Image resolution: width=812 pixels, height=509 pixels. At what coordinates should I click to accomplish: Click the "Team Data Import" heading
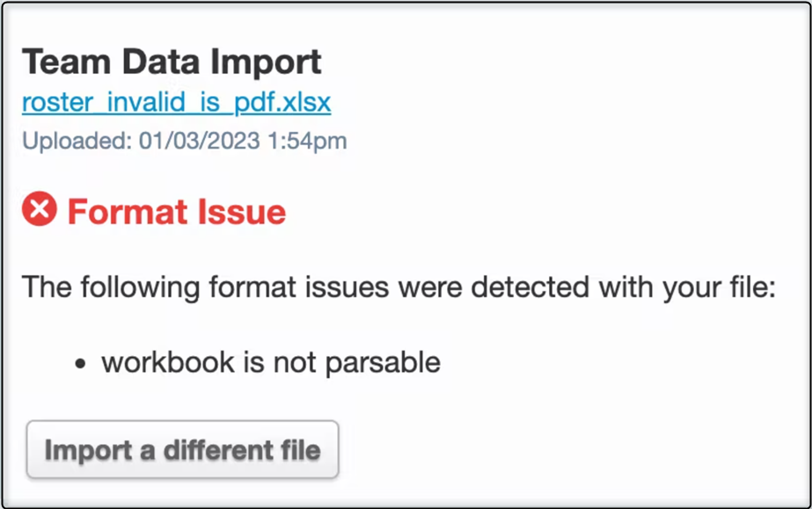click(x=172, y=62)
